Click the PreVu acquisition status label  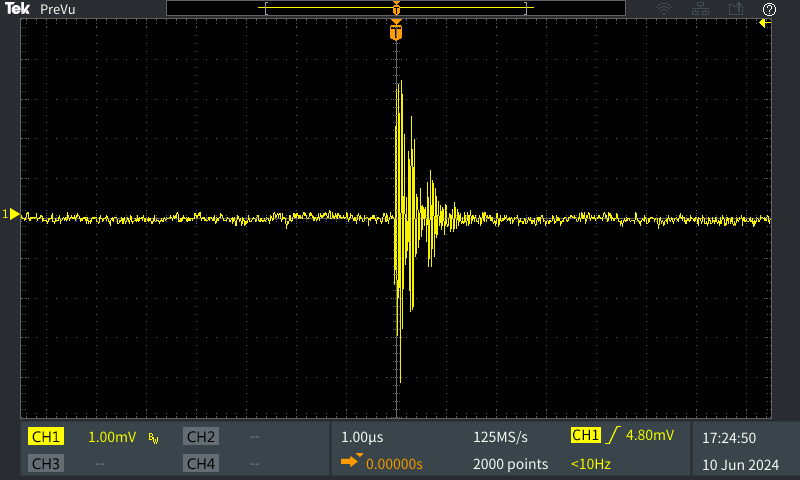click(x=59, y=9)
